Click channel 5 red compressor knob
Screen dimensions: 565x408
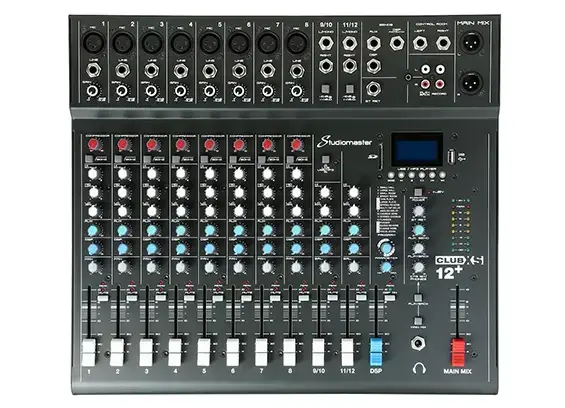tap(209, 145)
